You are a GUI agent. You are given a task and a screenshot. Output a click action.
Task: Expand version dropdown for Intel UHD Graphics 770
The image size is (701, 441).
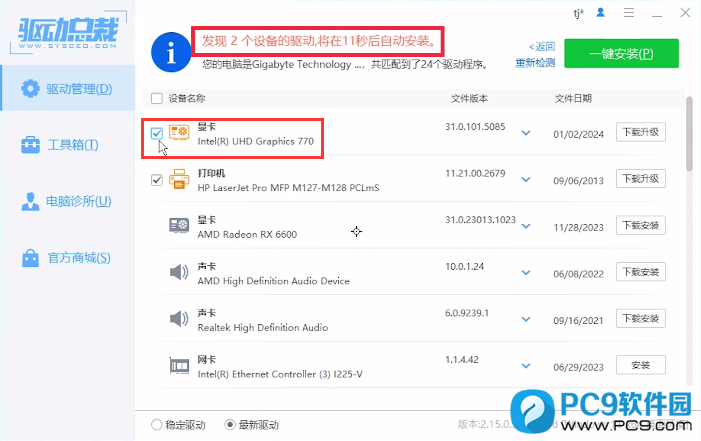[x=526, y=133]
